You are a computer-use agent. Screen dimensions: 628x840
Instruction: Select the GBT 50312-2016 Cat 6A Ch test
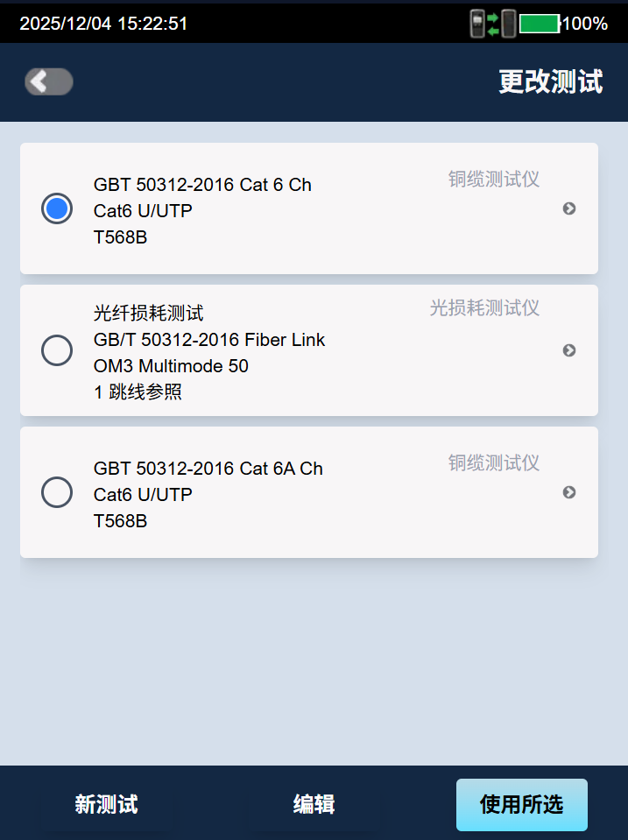pyautogui.click(x=56, y=492)
